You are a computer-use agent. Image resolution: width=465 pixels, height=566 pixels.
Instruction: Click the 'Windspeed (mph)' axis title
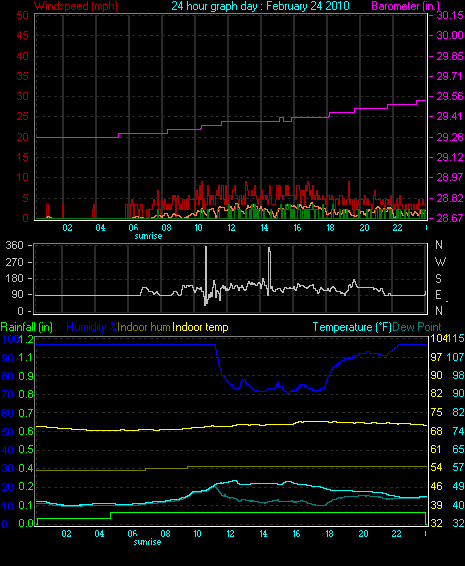[x=75, y=6]
